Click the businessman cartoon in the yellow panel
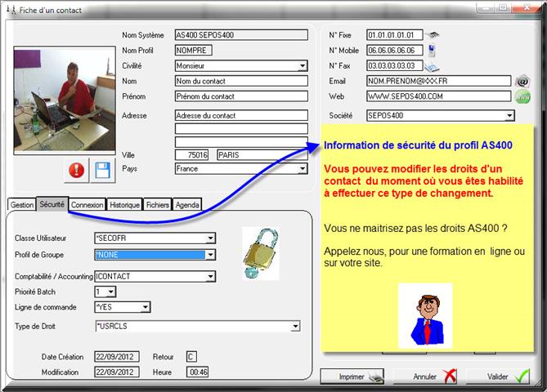 coord(425,315)
